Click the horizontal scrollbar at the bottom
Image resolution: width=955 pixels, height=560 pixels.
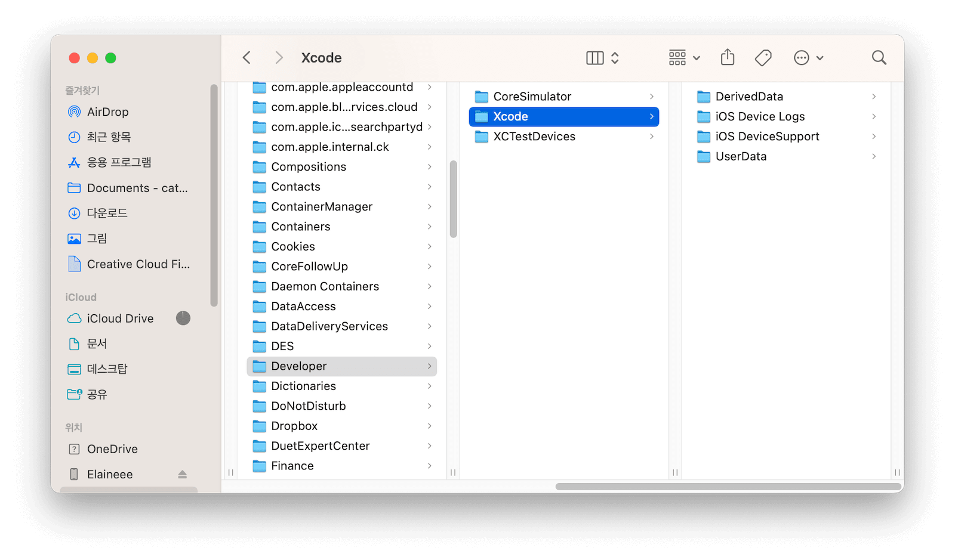728,487
